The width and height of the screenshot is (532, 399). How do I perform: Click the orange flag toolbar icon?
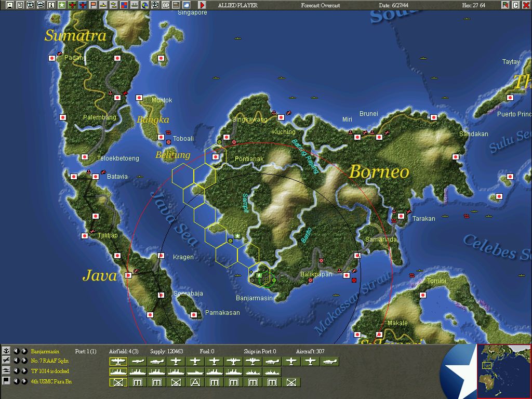point(92,5)
